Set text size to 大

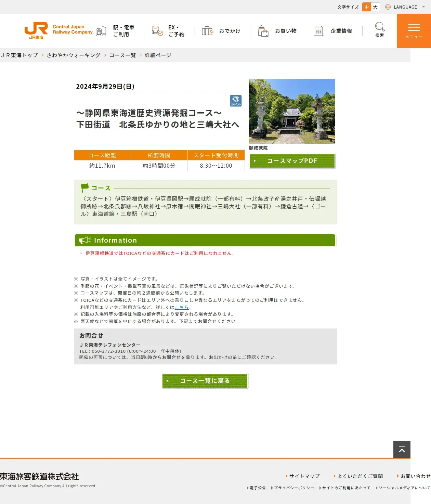pos(375,7)
